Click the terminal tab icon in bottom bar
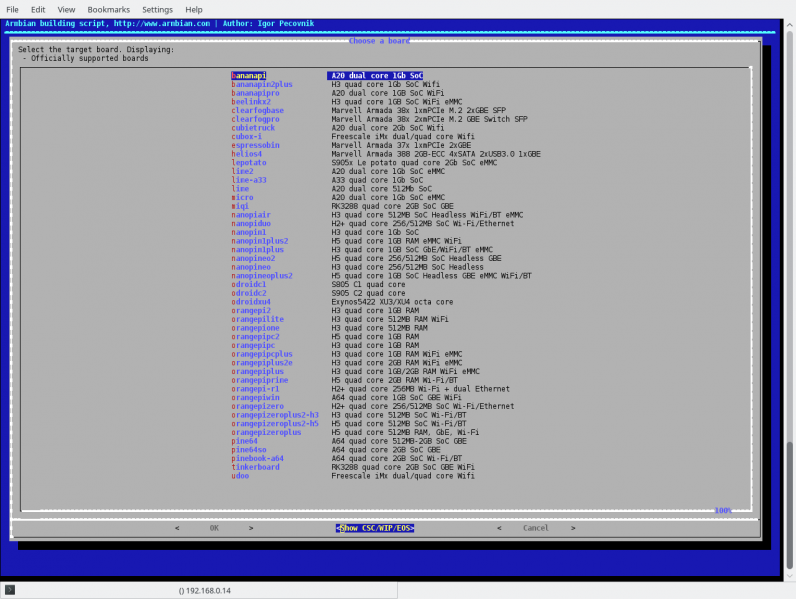 [10, 590]
